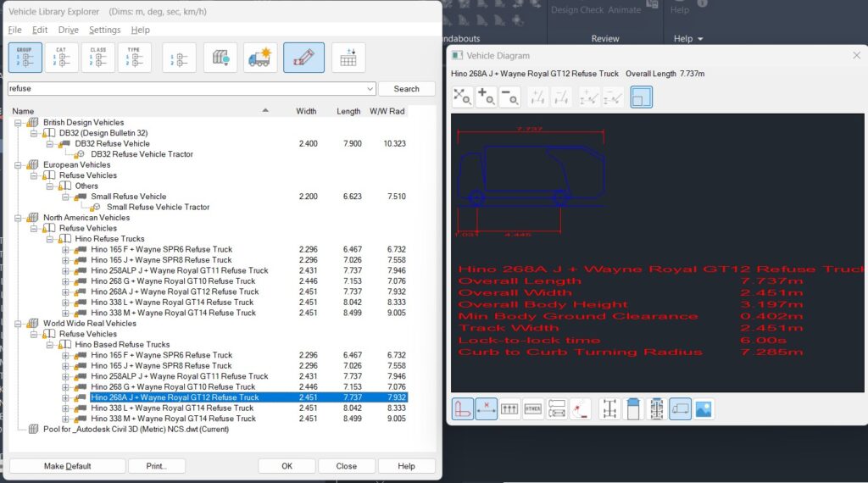868x483 pixels.
Task: Toggle the GROUP grouping button
Action: coord(25,58)
